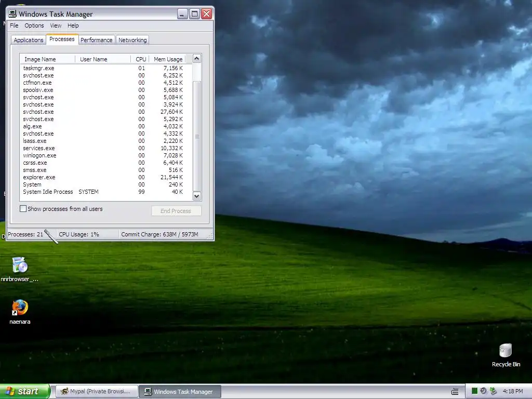Click the process list scroll-down arrow

pyautogui.click(x=197, y=196)
